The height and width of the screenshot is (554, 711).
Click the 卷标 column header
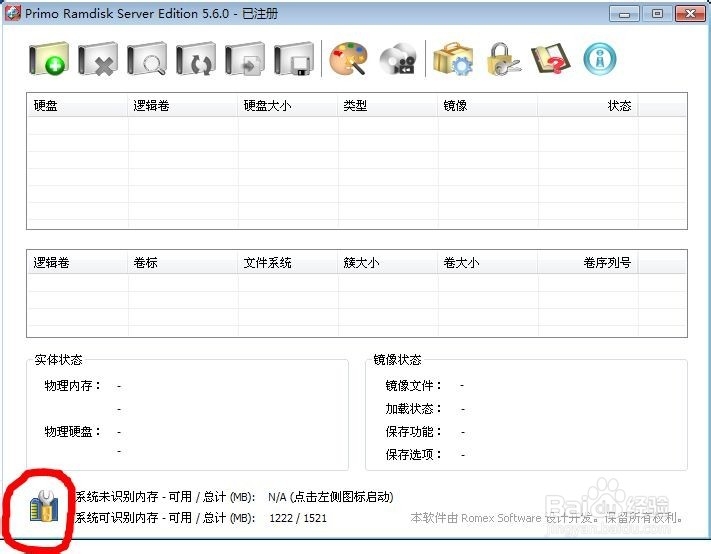183,262
